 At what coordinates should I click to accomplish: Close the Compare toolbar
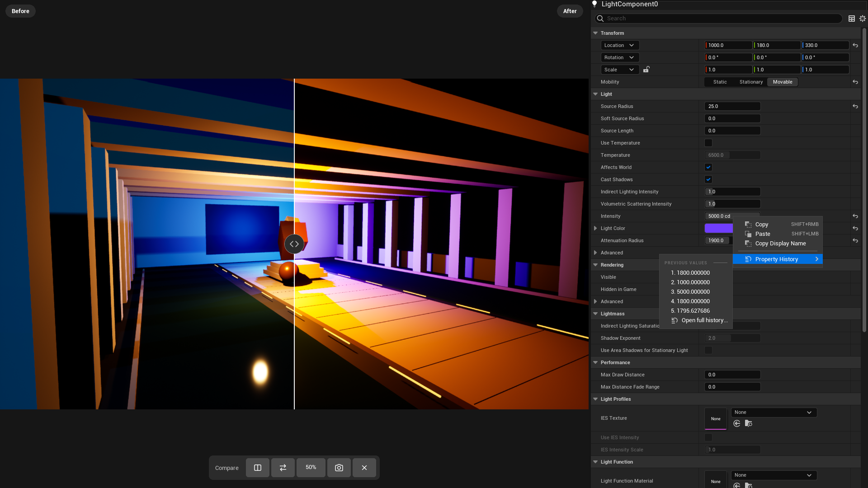pyautogui.click(x=364, y=468)
